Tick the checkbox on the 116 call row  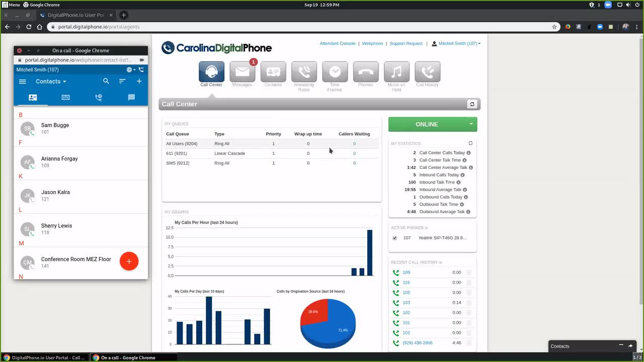(x=469, y=283)
